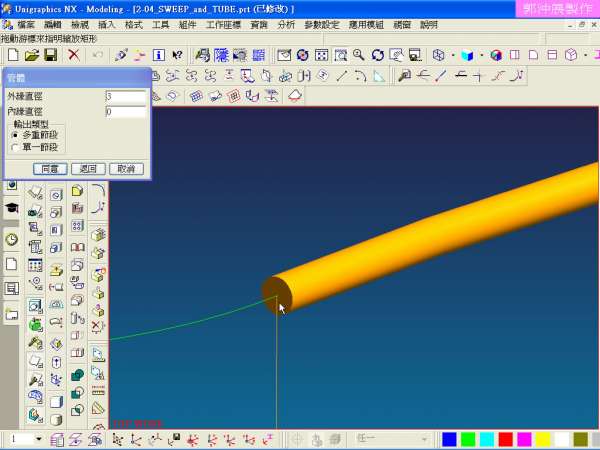The height and width of the screenshot is (450, 600).
Task: Select the 多重節段 output type radio button
Action: tap(15, 135)
